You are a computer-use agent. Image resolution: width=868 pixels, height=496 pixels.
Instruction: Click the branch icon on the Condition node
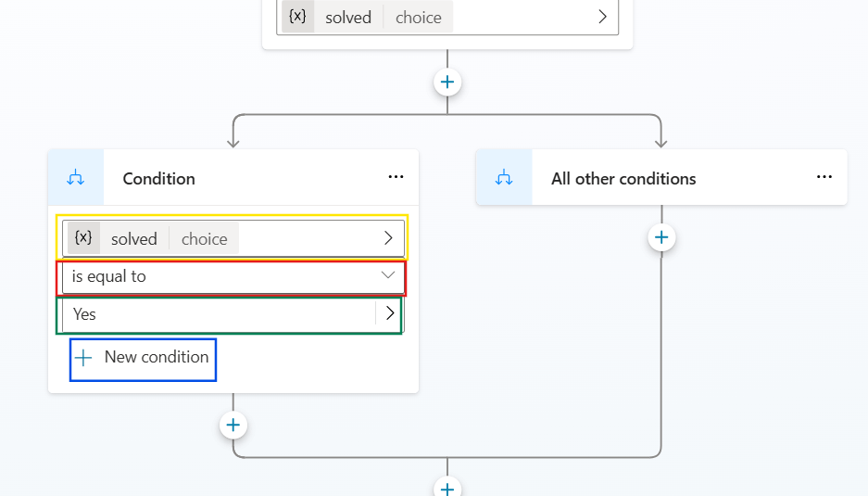click(x=75, y=178)
